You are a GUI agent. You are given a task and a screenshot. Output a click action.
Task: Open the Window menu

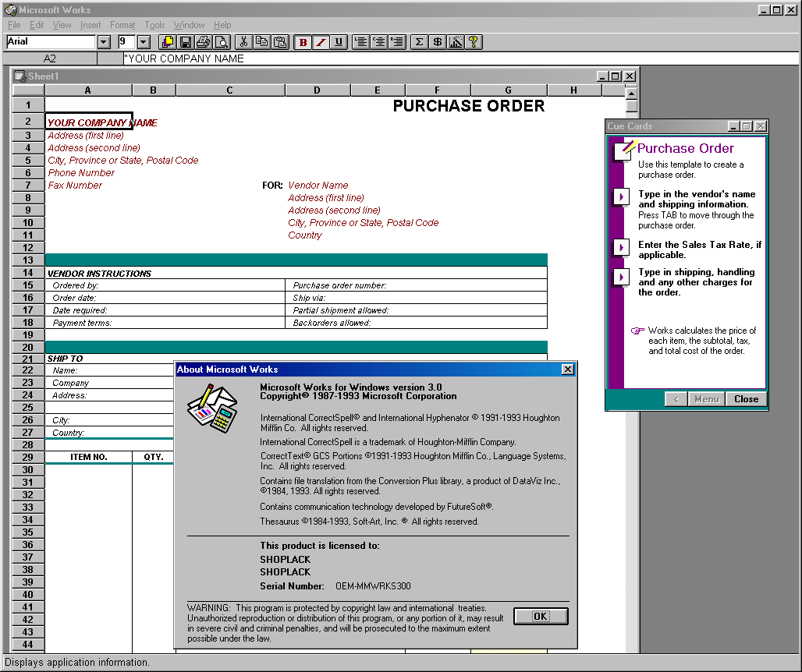(190, 25)
